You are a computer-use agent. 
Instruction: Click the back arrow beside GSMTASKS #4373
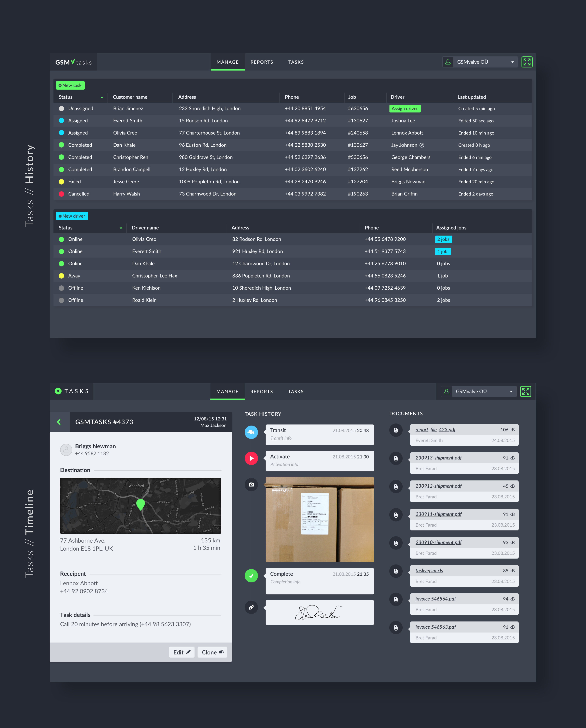(x=59, y=422)
